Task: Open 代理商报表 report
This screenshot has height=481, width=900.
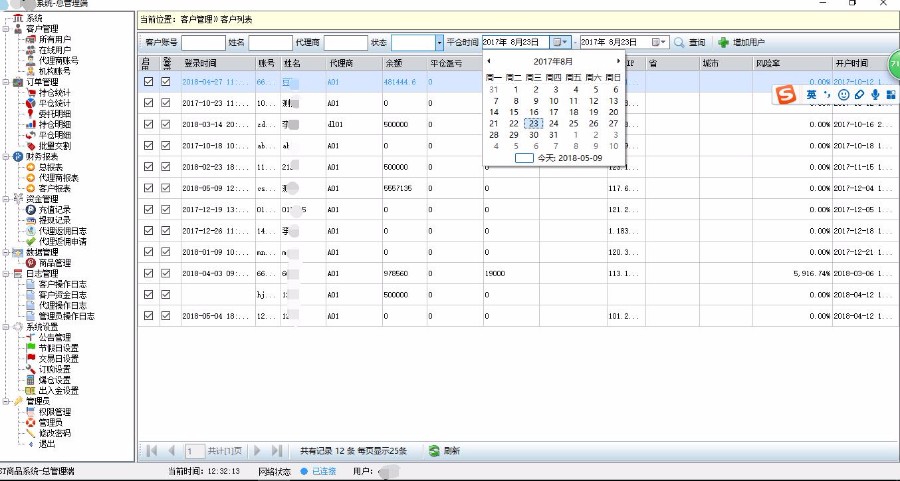Action: tap(59, 178)
